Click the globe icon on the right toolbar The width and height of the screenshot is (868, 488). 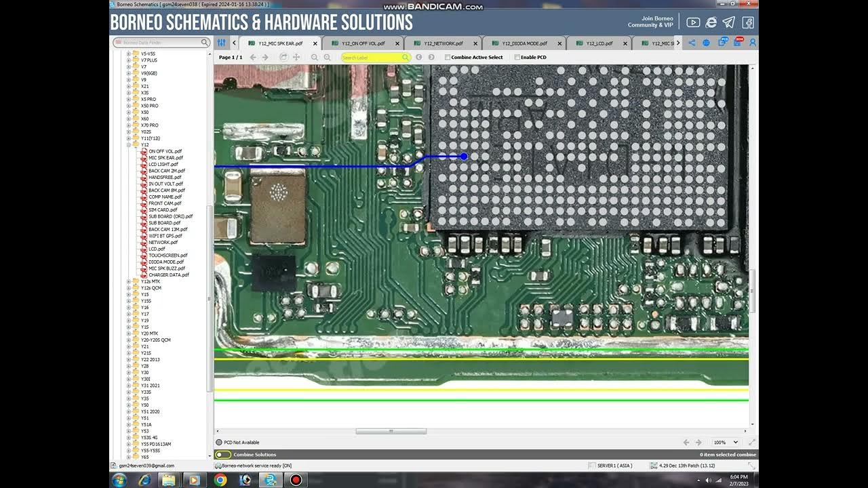click(x=706, y=43)
